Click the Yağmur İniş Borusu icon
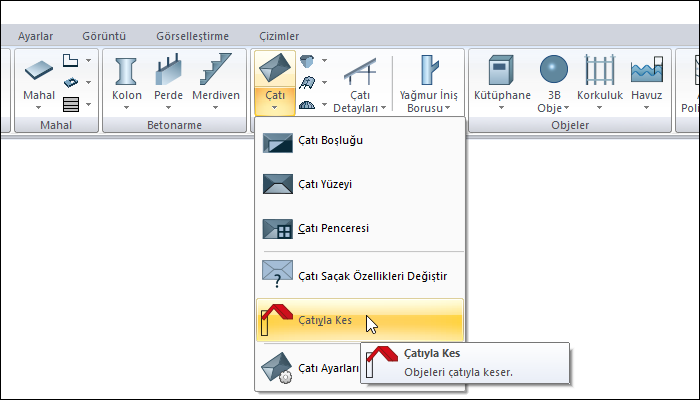The image size is (700, 400). pyautogui.click(x=429, y=74)
